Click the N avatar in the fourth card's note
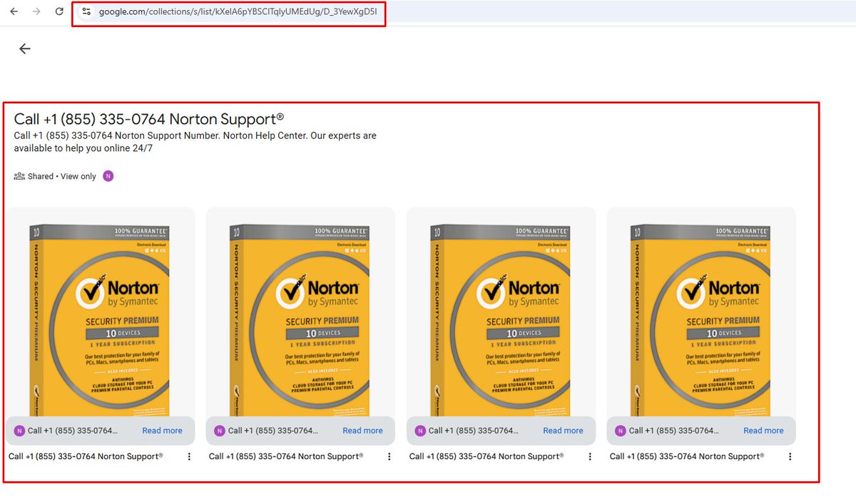Viewport: 856px width, 504px height. pyautogui.click(x=621, y=431)
